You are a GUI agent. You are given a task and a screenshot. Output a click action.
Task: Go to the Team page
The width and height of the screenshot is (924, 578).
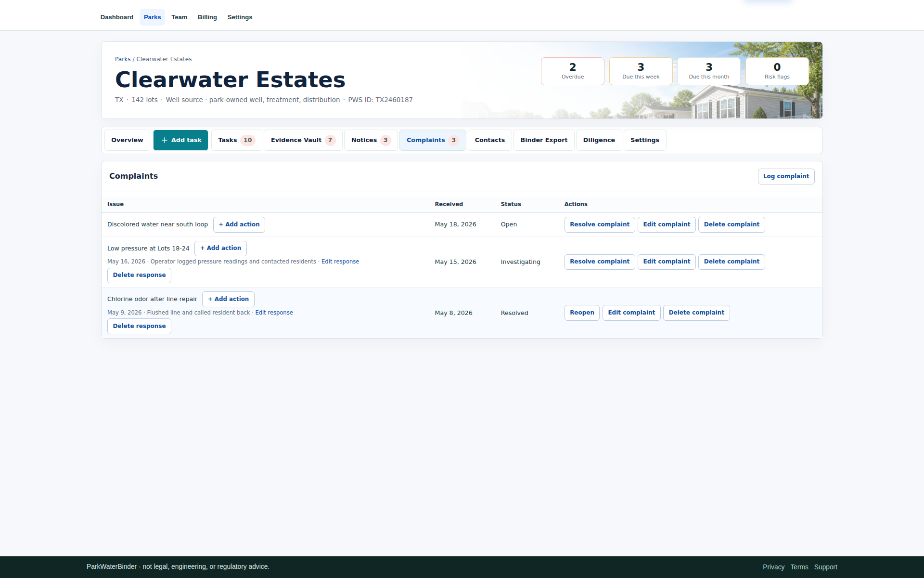[179, 17]
